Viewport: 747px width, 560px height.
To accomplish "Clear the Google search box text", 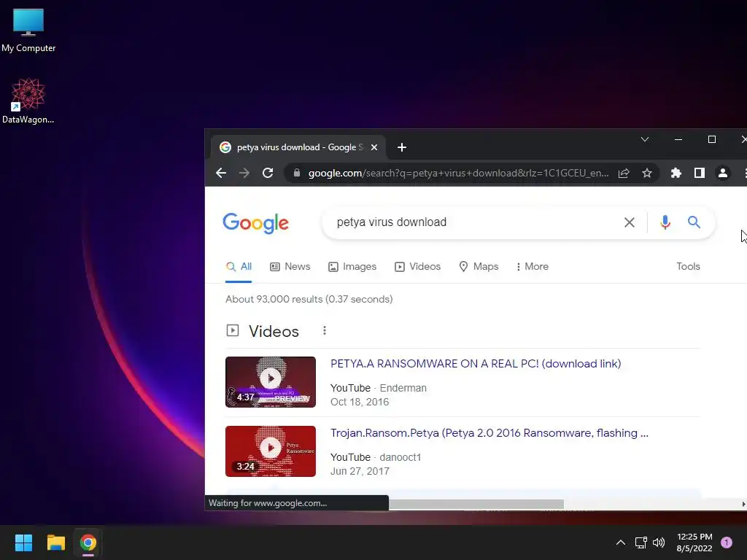I will (x=630, y=222).
